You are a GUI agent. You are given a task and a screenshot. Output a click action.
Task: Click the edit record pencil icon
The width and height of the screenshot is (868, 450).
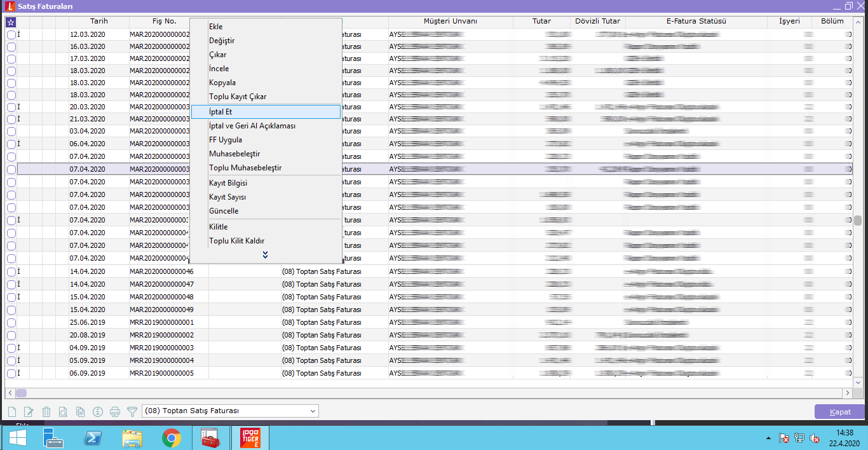point(29,412)
